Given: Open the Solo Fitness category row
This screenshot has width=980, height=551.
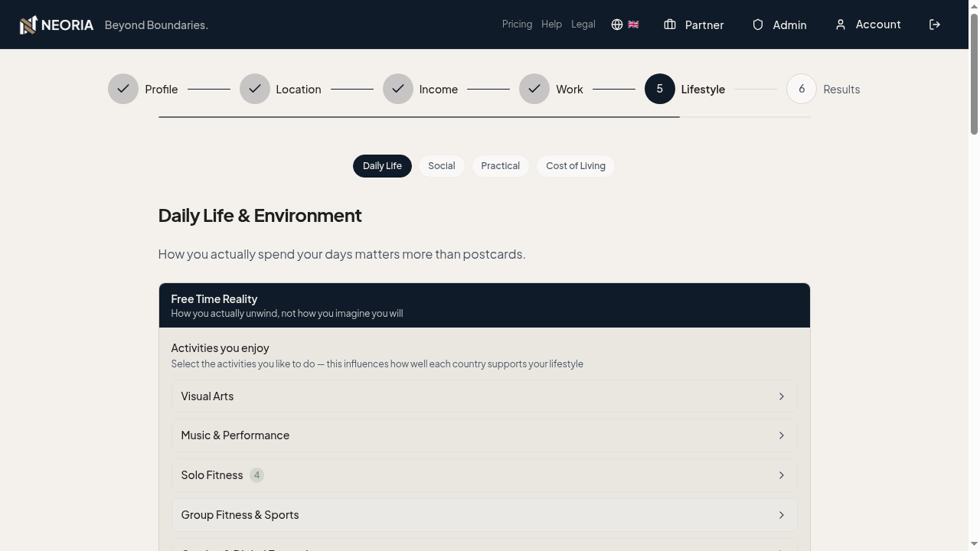Looking at the screenshot, I should pyautogui.click(x=484, y=475).
